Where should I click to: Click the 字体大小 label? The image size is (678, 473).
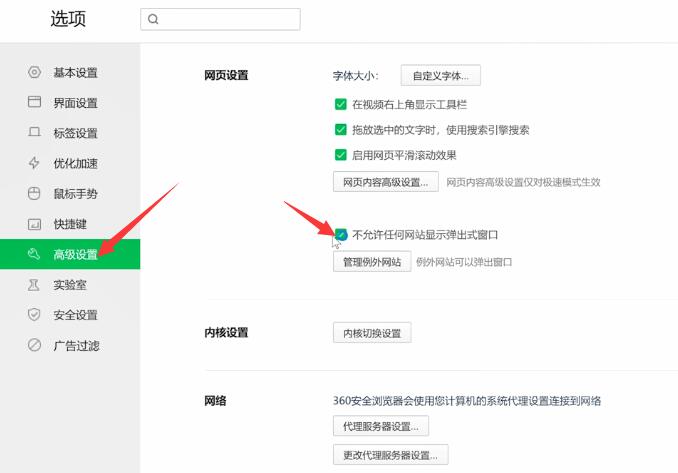pos(355,76)
